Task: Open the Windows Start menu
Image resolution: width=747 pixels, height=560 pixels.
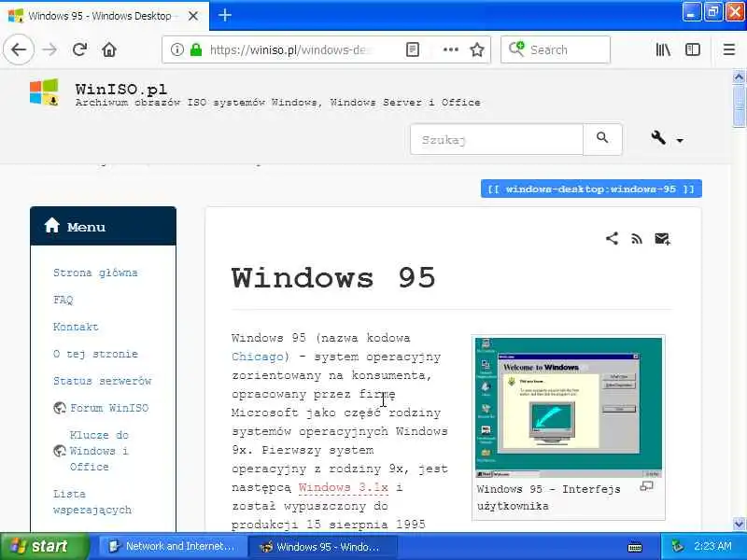Action: 44,546
